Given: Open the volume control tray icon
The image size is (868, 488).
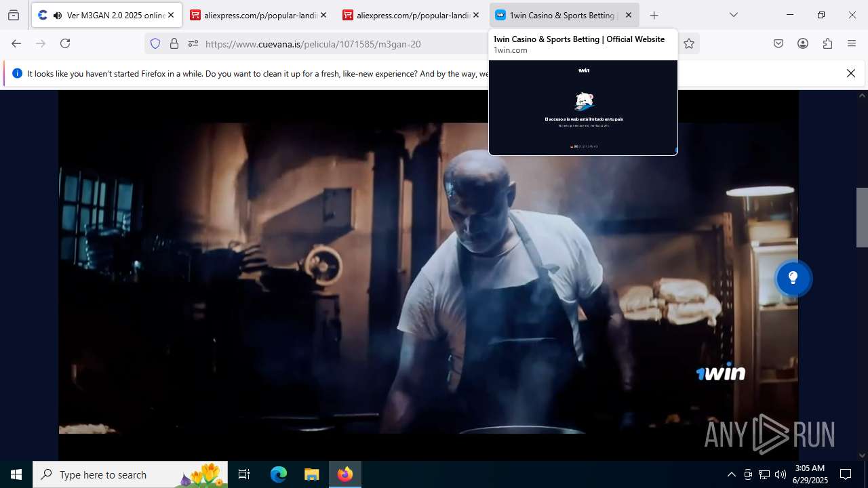Looking at the screenshot, I should tap(781, 474).
